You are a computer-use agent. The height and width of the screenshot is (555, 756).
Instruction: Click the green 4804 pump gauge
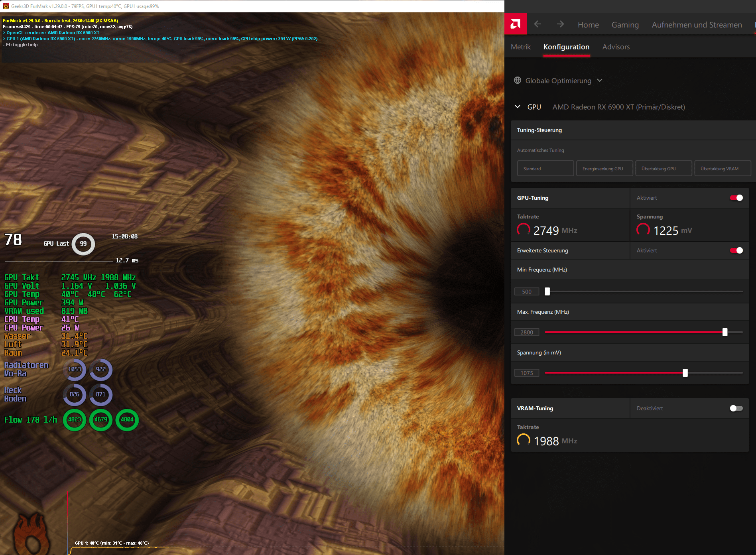[127, 419]
